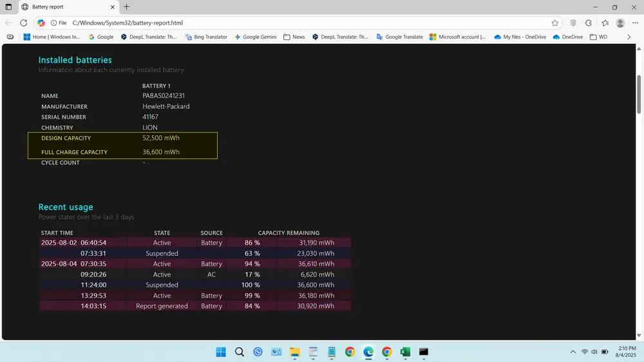The height and width of the screenshot is (362, 644).
Task: Open first DeepL Translate bookmark
Action: pos(149,37)
